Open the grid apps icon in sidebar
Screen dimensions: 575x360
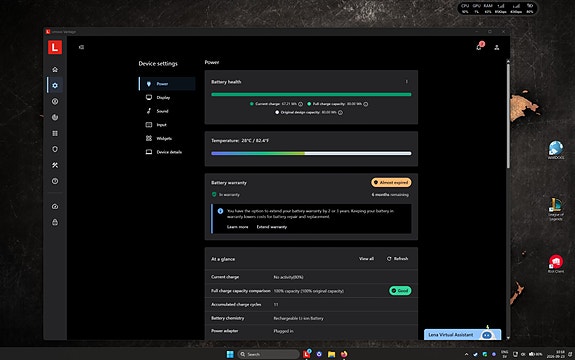[55, 133]
